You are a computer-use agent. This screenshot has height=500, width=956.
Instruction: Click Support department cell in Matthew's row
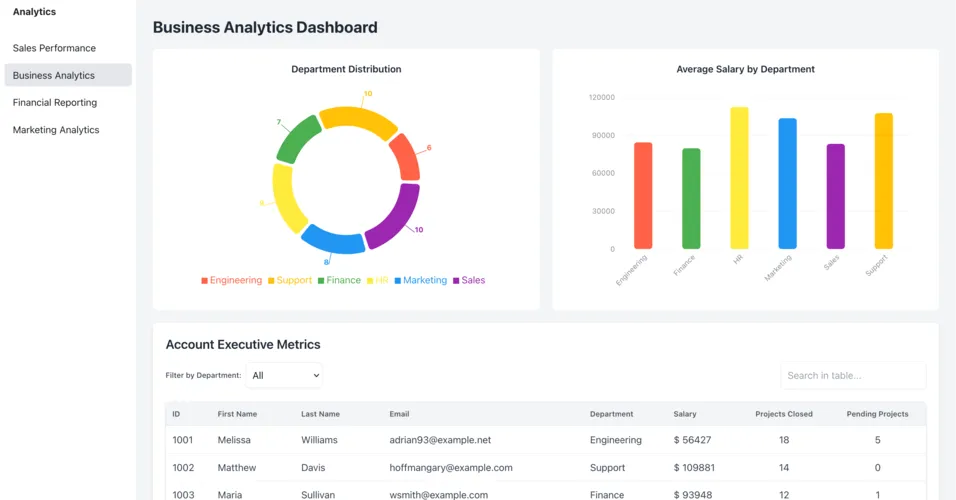pos(607,468)
